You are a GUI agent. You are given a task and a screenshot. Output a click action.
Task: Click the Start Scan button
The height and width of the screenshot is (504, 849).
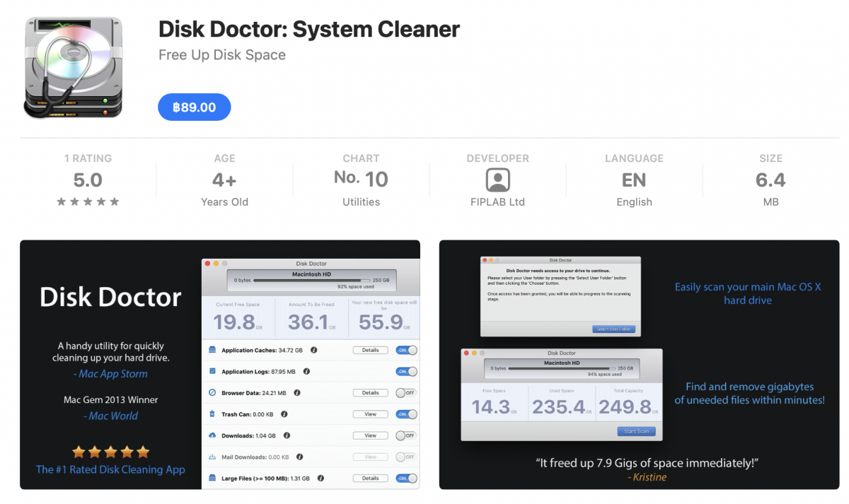636,431
